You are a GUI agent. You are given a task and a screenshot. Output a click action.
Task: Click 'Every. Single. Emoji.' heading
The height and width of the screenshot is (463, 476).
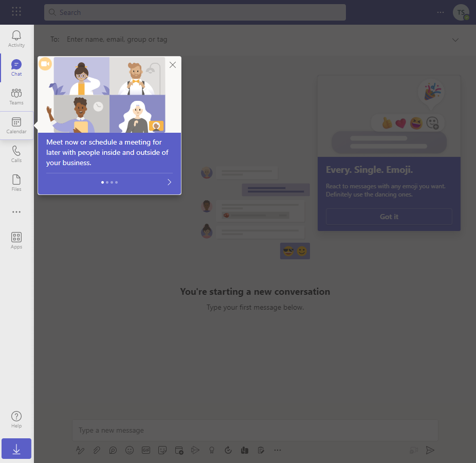click(x=370, y=170)
